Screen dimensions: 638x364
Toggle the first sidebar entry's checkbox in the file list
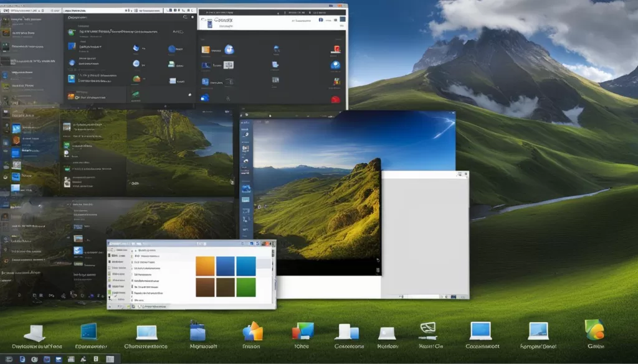click(x=132, y=250)
